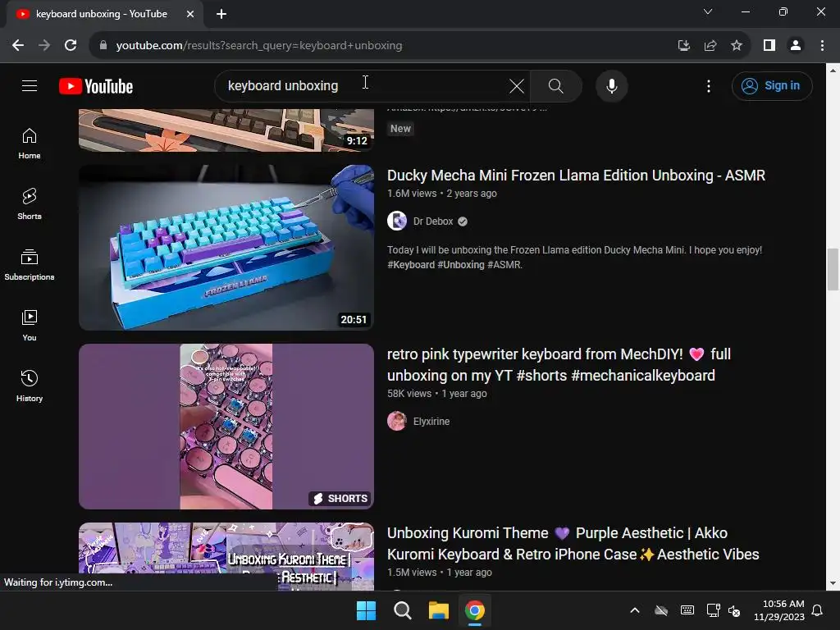Click the install app icon in address bar

(683, 46)
